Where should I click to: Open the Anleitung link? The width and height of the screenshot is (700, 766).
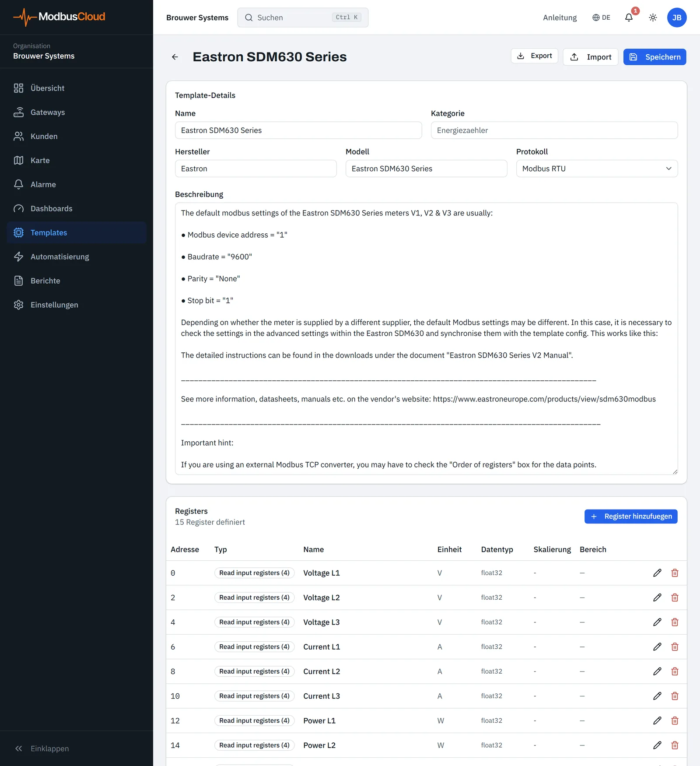560,18
